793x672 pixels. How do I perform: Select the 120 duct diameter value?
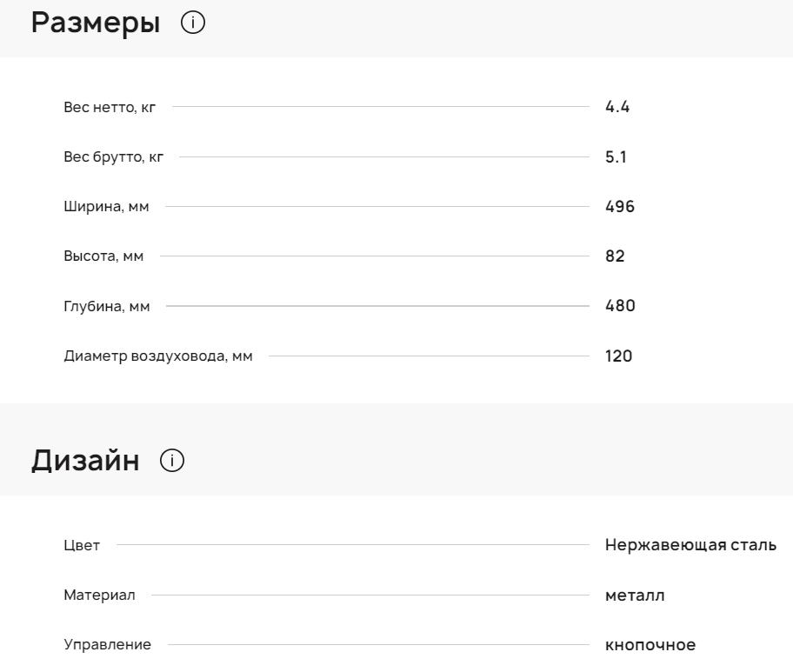(618, 356)
